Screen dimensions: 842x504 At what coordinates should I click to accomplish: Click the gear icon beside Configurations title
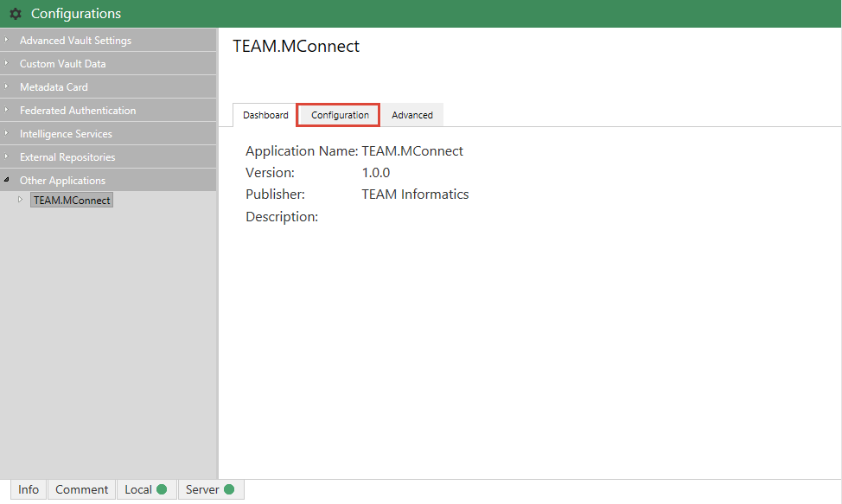[x=16, y=14]
